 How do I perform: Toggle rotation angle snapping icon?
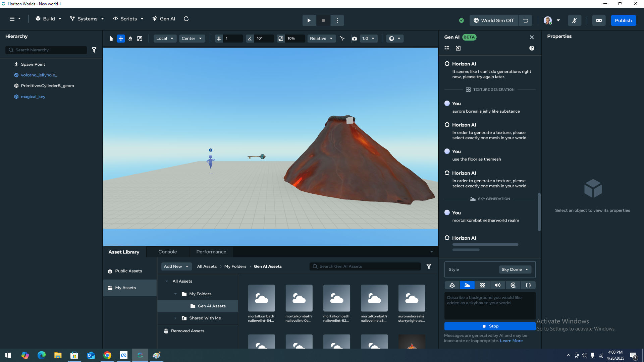click(x=250, y=39)
